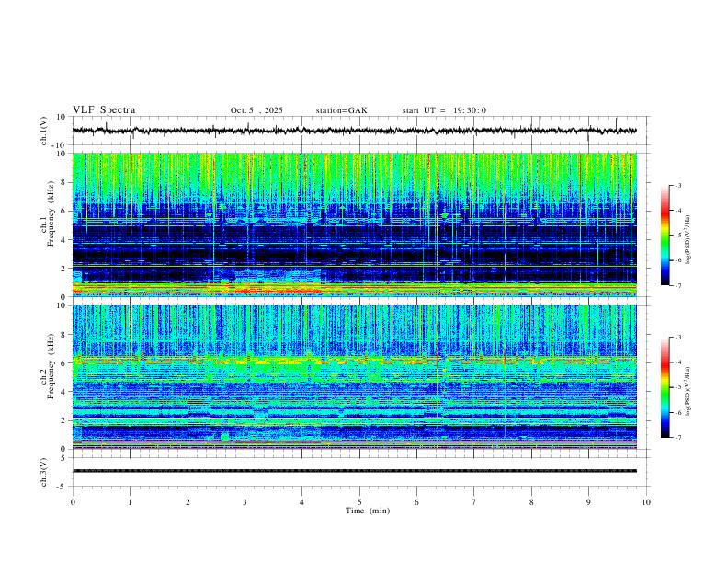Click the "-3" tick on upper colorbar
Image resolution: width=728 pixels, height=563 pixels.
click(x=677, y=185)
